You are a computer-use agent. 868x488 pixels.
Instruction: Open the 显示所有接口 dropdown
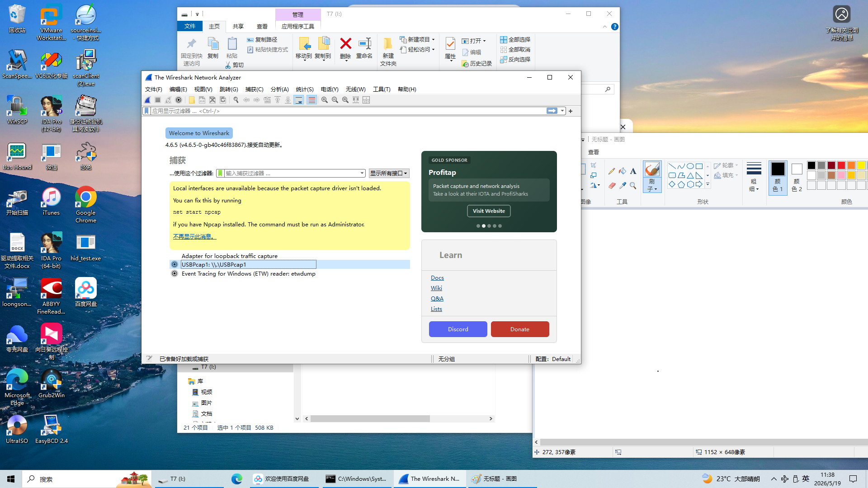tap(389, 174)
